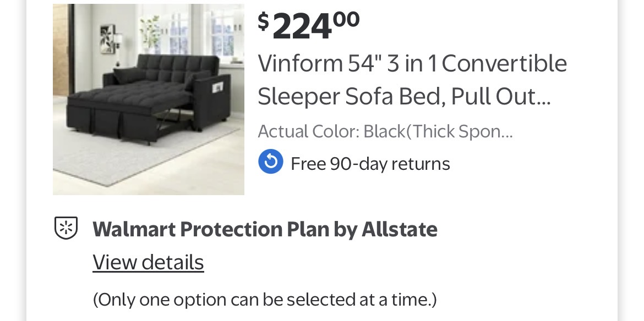
Task: Click the Free 90-day returns label
Action: pos(370,164)
